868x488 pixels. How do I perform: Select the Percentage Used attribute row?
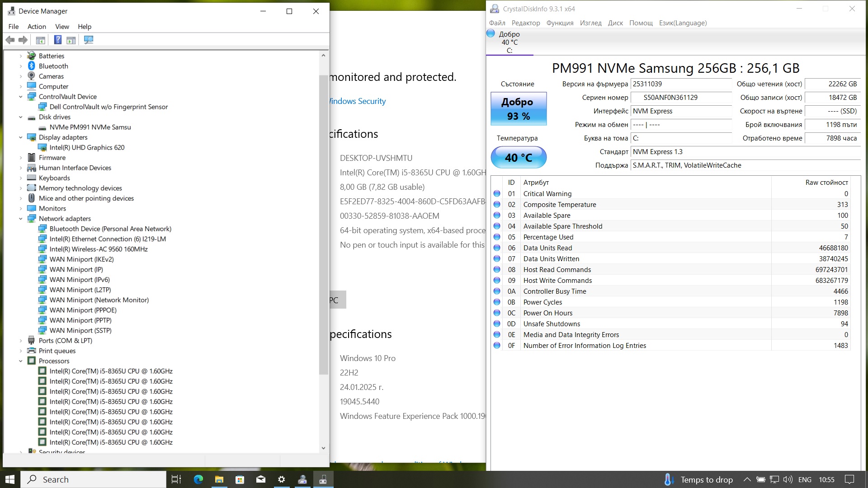[x=671, y=237]
